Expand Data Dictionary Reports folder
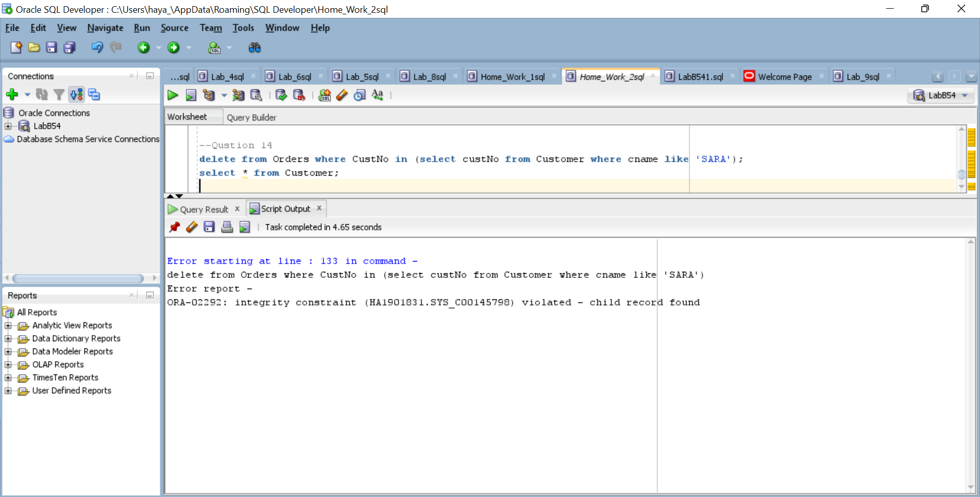 8,339
